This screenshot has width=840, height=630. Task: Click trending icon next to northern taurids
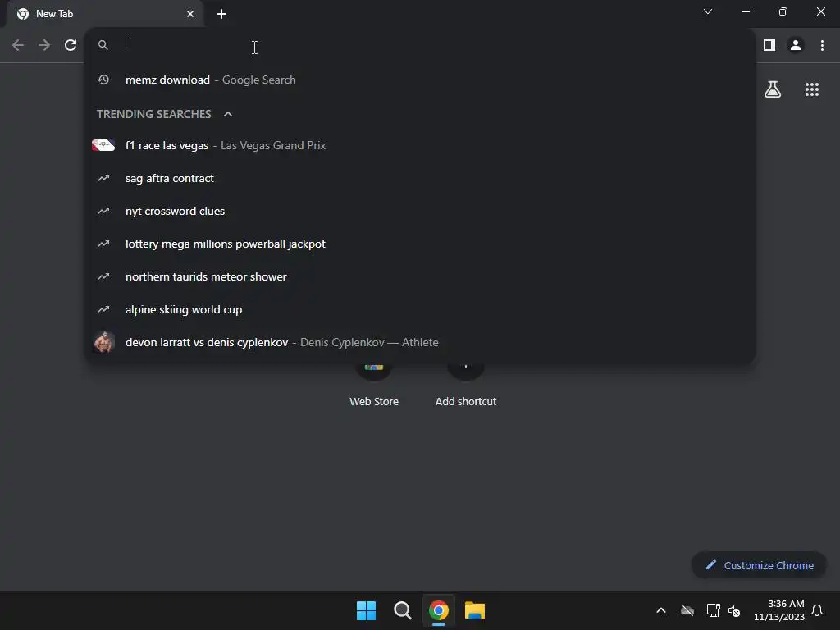tap(103, 276)
